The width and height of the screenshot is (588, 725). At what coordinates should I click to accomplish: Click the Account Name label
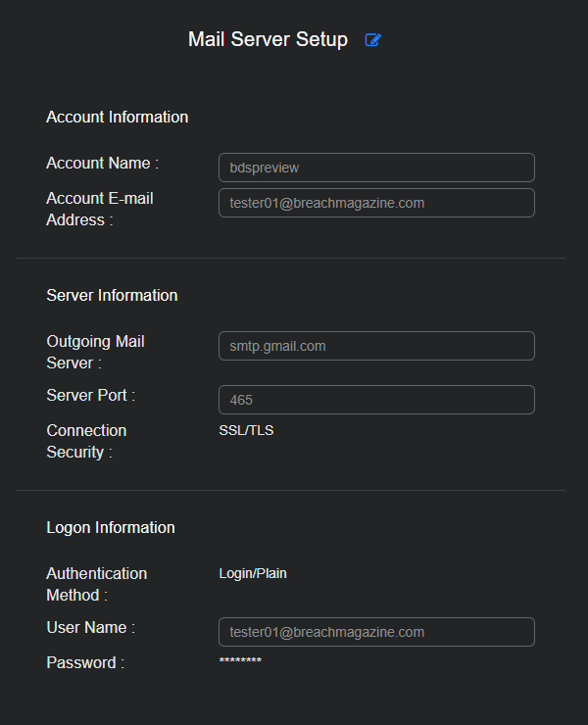coord(102,163)
